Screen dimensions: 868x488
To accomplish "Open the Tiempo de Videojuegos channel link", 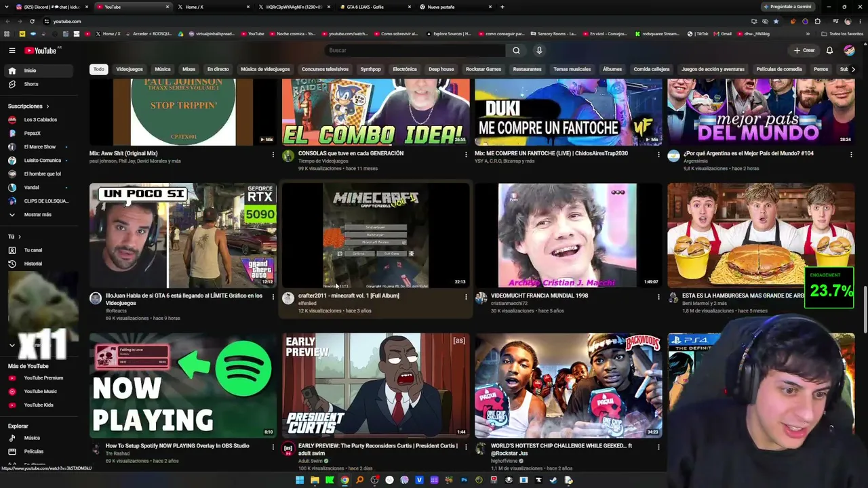I will [323, 161].
